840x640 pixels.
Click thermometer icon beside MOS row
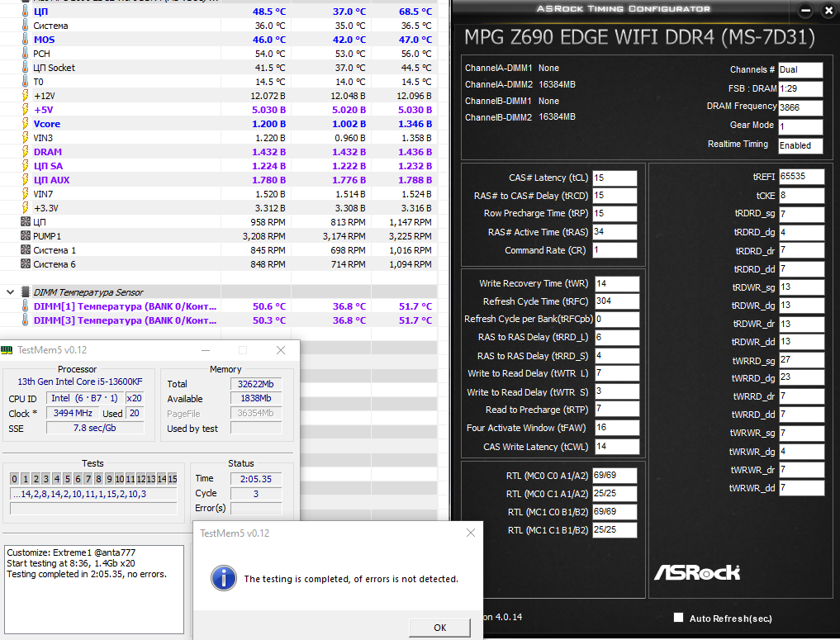coord(25,39)
